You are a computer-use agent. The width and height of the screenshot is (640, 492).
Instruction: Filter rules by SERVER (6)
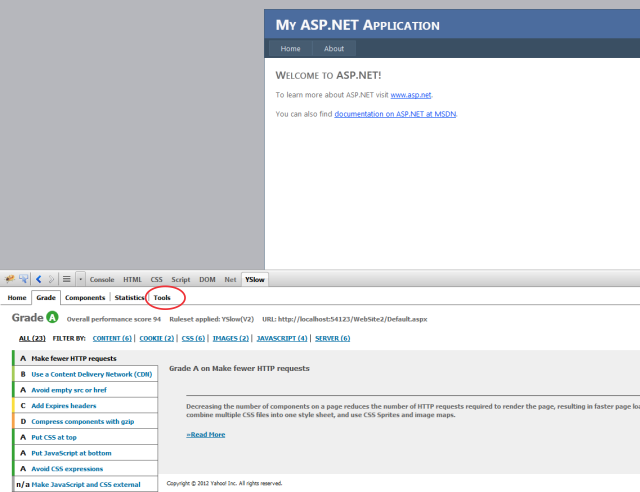pyautogui.click(x=333, y=338)
